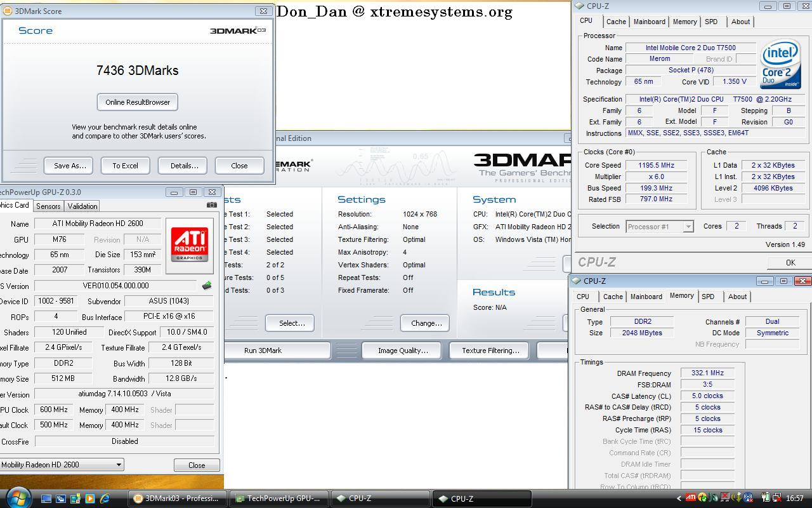
Task: Click the taskbar clock showing 16:57
Action: 795,498
